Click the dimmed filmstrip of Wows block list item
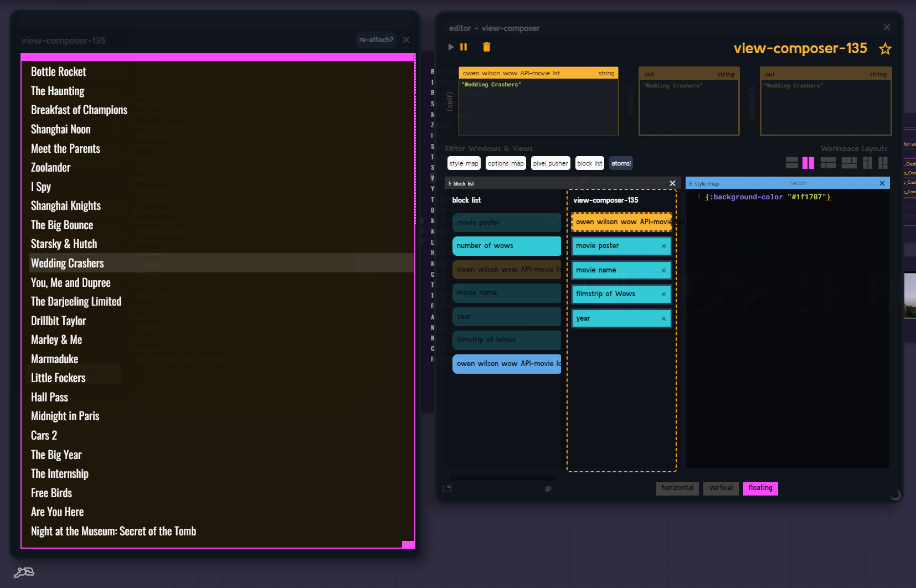 [x=507, y=340]
